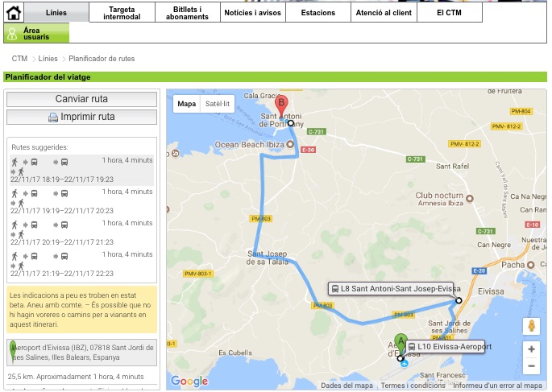Screen dimensions: 552x392
Task: Open Bitllets i abonaments tab
Action: tap(187, 13)
